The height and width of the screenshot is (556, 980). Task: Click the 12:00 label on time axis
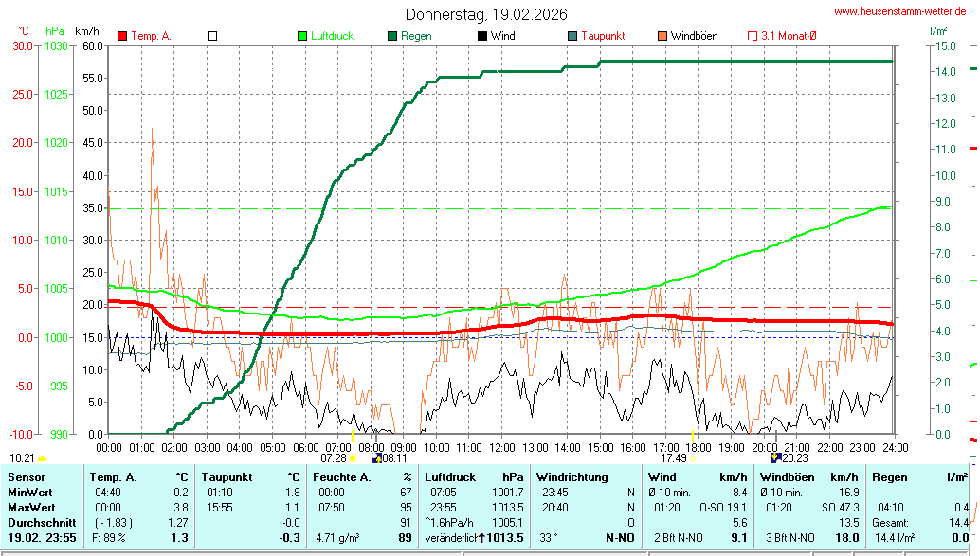tap(501, 447)
